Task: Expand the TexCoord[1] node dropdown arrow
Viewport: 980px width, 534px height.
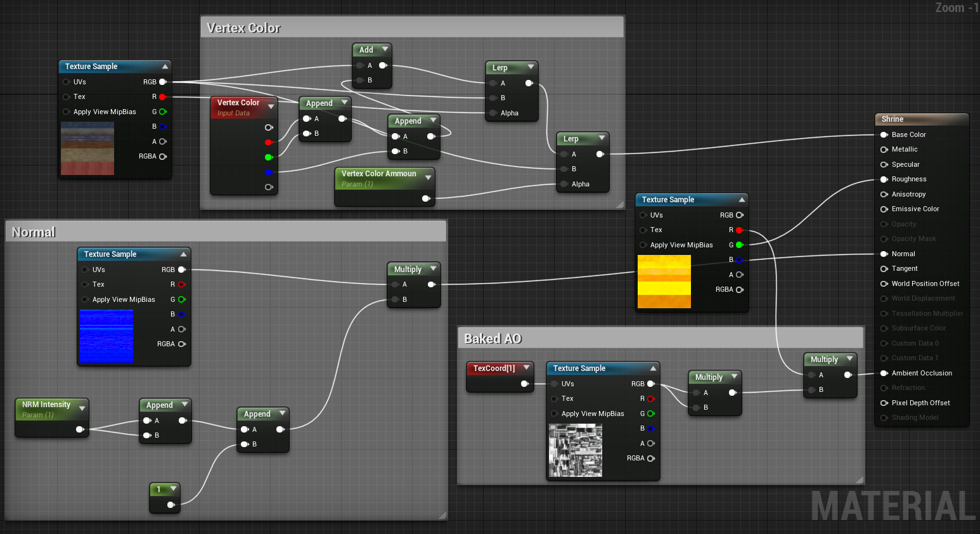Action: (x=526, y=368)
